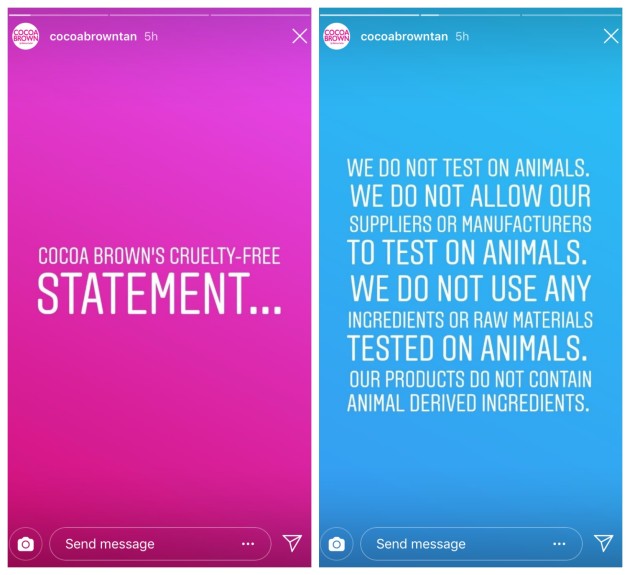
Task: Tap the 5h timestamp on pink story
Action: click(151, 36)
